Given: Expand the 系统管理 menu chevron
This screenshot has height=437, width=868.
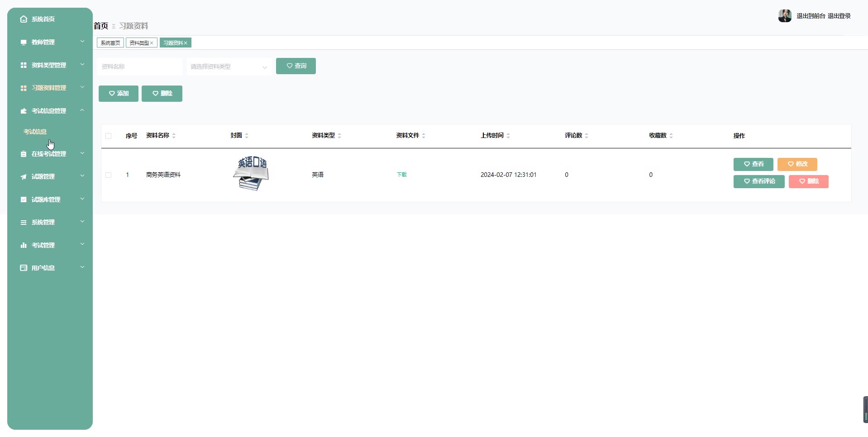Looking at the screenshot, I should click(x=82, y=222).
